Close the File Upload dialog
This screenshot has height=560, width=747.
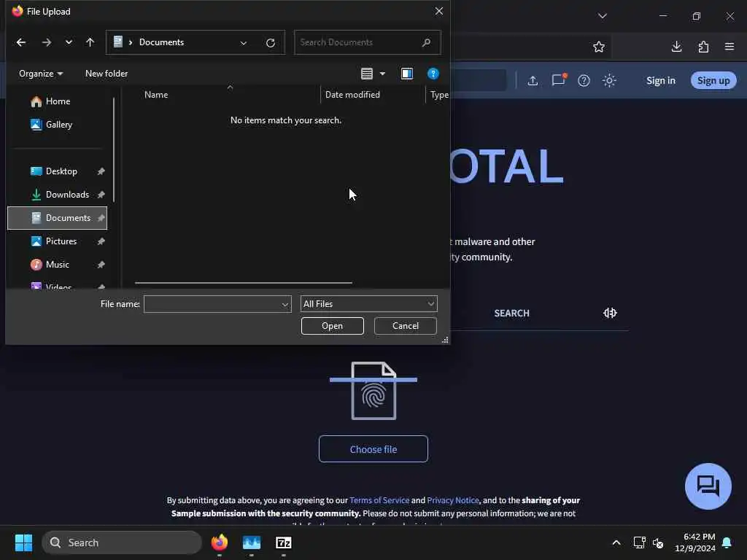click(438, 11)
